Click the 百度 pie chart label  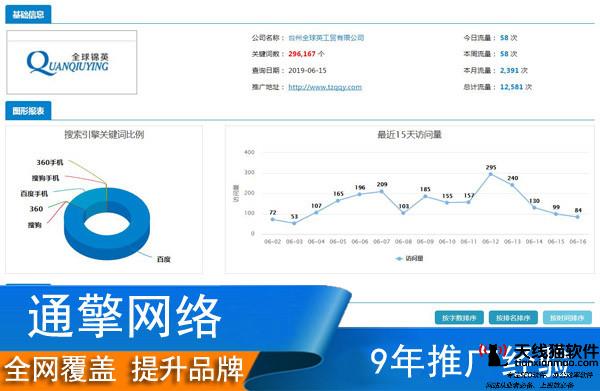point(163,259)
